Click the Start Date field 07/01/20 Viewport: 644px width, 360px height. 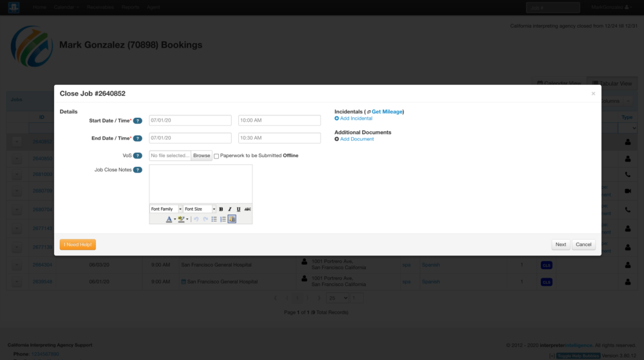(190, 120)
